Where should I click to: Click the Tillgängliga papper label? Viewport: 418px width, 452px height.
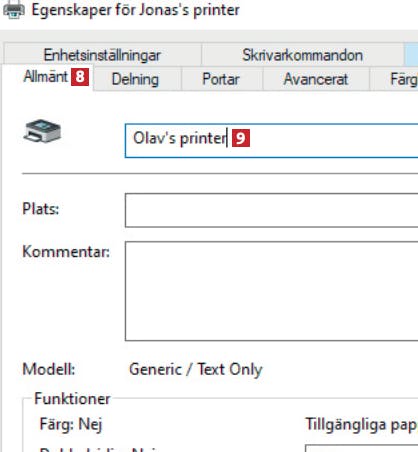click(361, 424)
